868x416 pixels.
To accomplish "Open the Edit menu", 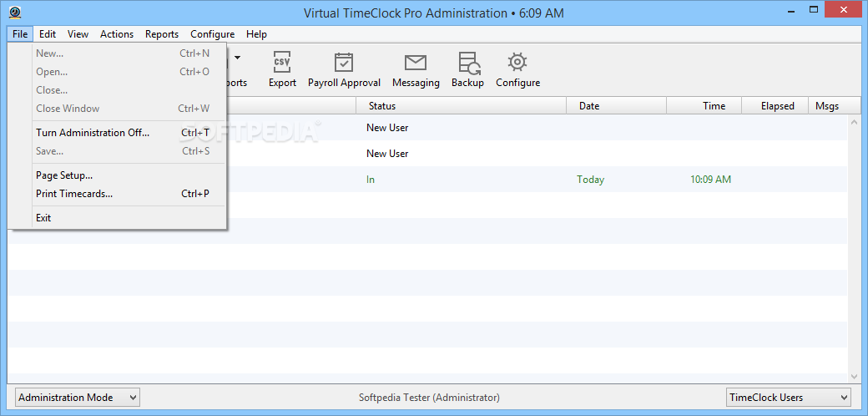I will 48,34.
